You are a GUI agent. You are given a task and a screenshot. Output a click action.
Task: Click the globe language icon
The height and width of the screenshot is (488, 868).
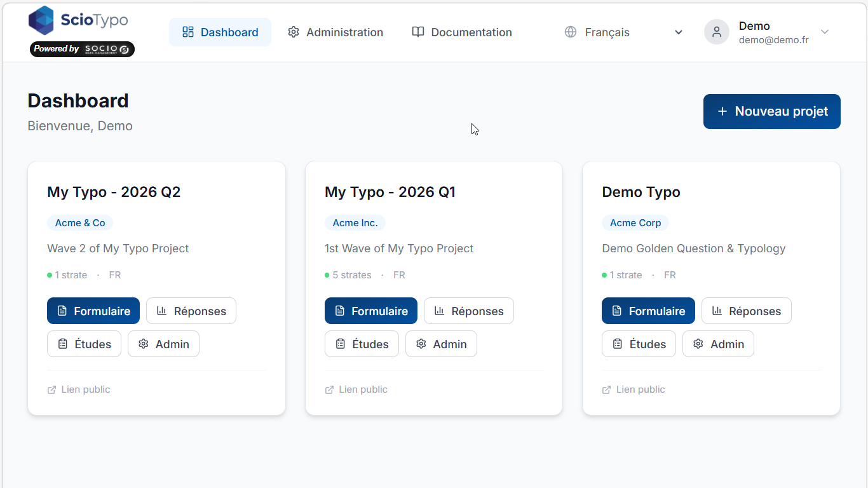point(571,32)
